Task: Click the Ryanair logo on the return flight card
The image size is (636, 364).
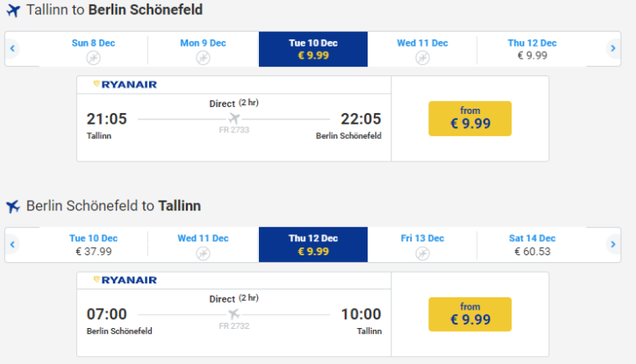Action: click(125, 280)
